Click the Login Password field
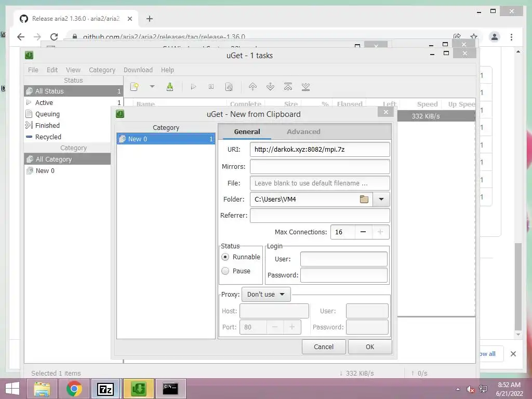The height and width of the screenshot is (399, 532). [344, 275]
